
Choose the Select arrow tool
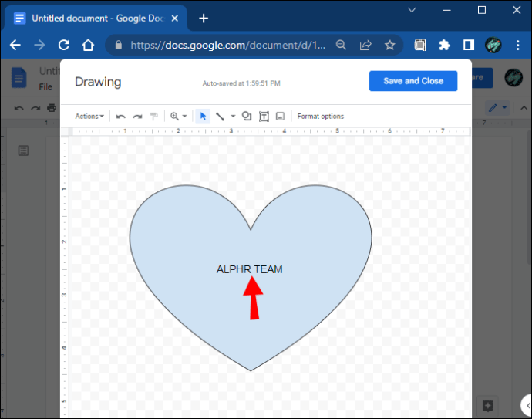click(x=204, y=117)
